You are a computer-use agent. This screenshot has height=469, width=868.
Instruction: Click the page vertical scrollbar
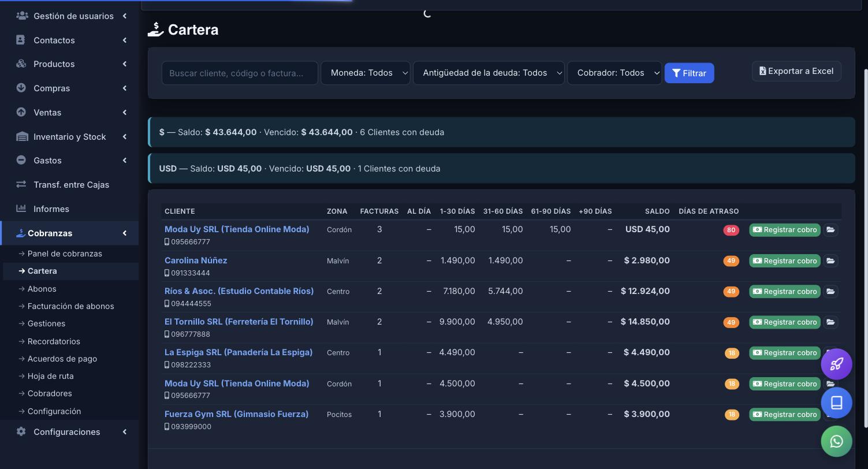(x=865, y=248)
